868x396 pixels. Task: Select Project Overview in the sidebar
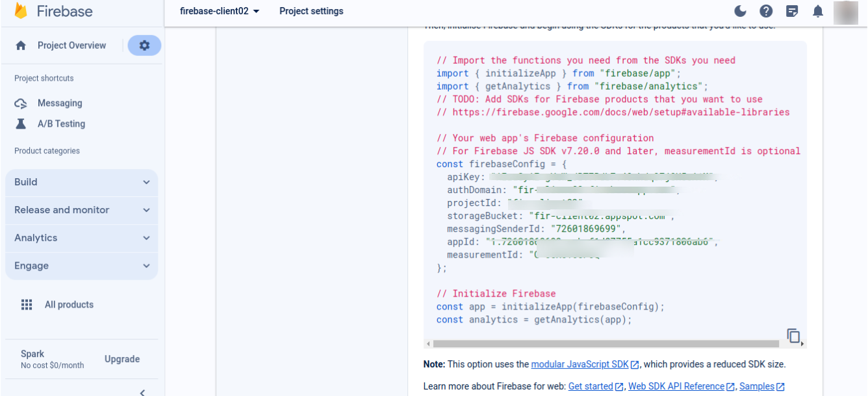(71, 45)
